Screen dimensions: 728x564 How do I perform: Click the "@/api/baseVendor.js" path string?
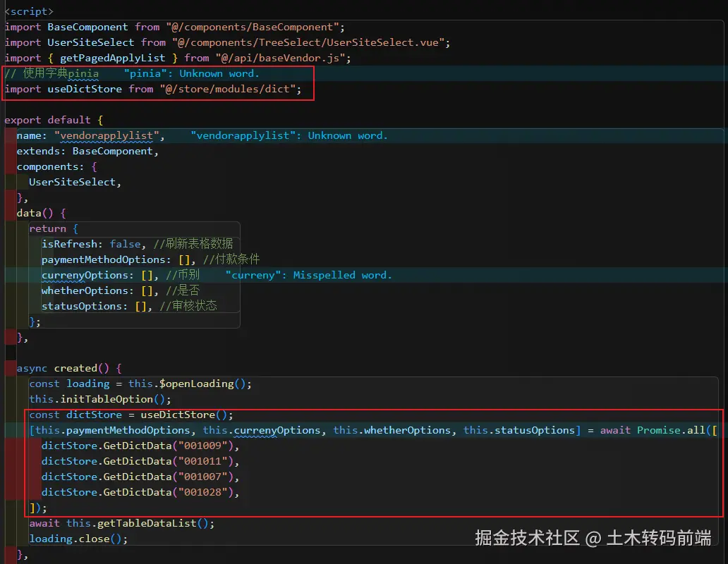280,58
